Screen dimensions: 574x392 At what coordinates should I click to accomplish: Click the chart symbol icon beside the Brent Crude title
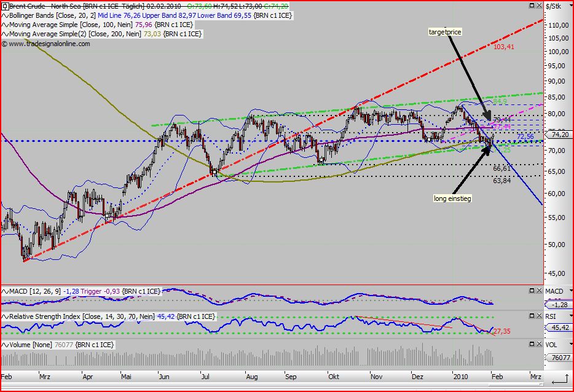[x=6, y=6]
